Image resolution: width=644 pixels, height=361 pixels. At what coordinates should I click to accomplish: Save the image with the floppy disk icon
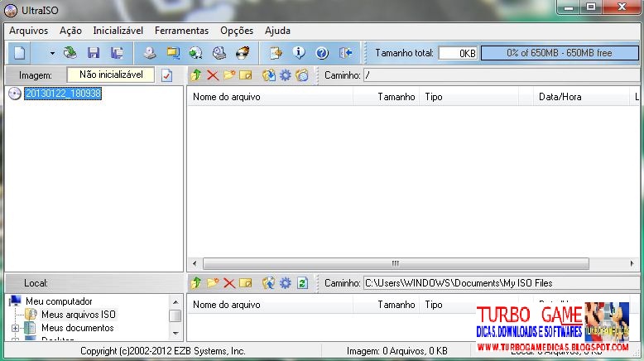point(94,53)
